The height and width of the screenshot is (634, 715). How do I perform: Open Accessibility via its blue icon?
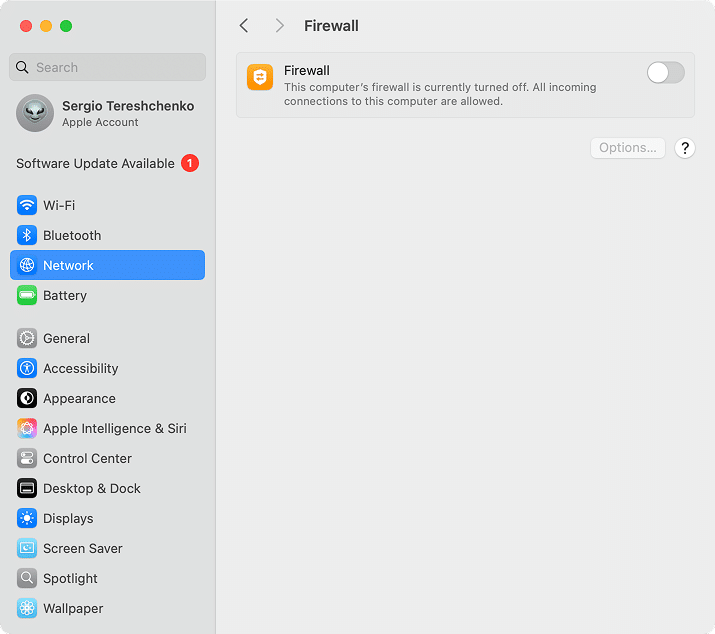coord(27,368)
